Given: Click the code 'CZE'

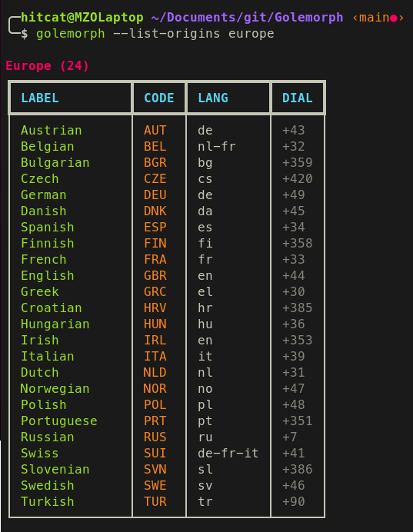Looking at the screenshot, I should pyautogui.click(x=155, y=179).
